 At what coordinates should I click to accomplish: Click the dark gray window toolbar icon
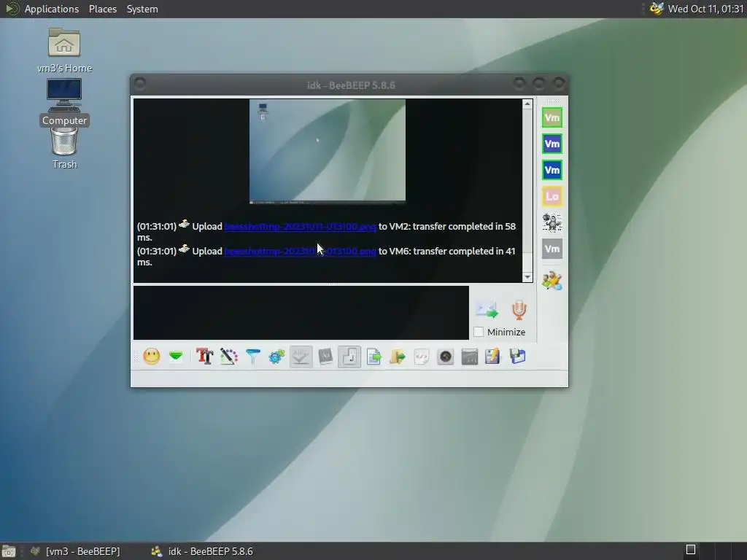pyautogui.click(x=470, y=356)
